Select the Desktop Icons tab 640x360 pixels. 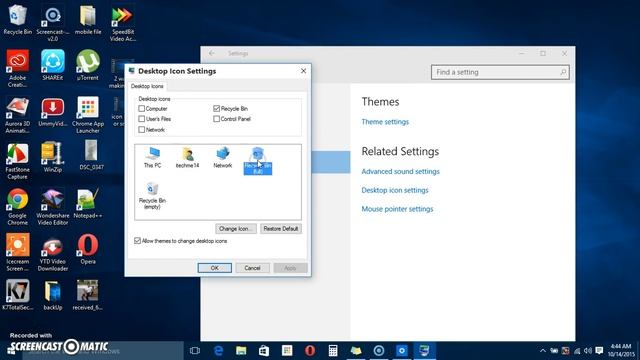[147, 86]
